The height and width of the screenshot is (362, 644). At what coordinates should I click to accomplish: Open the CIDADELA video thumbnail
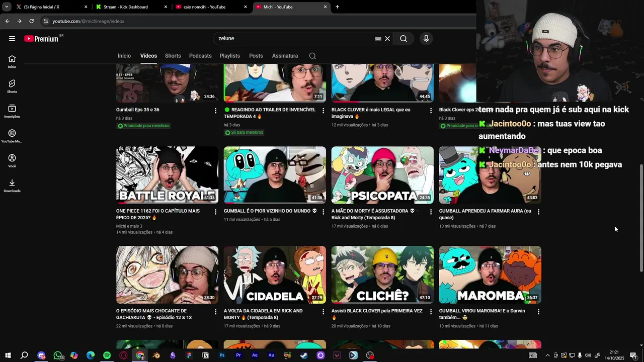click(275, 275)
